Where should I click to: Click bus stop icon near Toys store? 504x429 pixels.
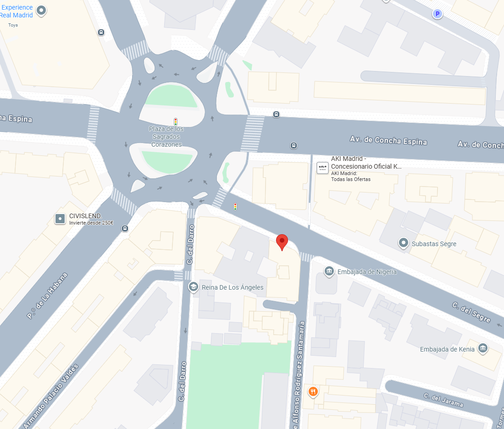click(x=101, y=32)
